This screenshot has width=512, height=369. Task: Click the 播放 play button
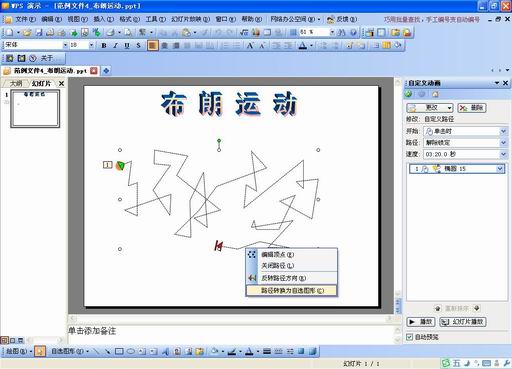pyautogui.click(x=421, y=322)
